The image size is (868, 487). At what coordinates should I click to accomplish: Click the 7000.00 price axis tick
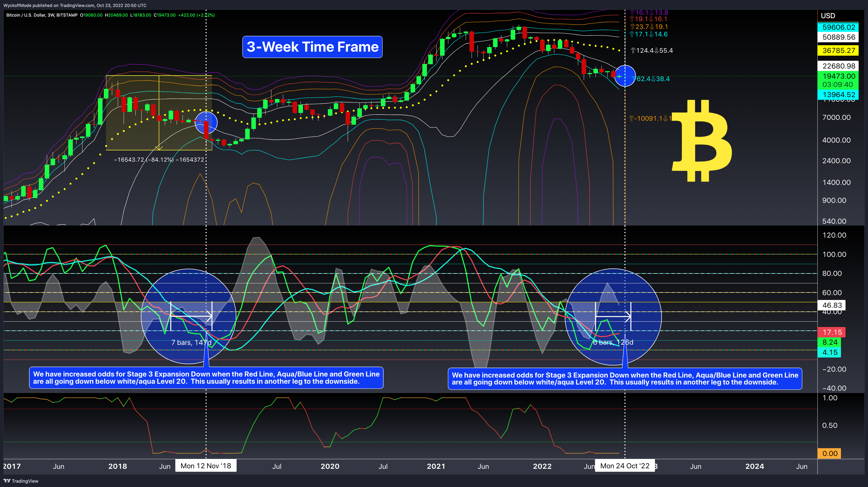click(836, 117)
